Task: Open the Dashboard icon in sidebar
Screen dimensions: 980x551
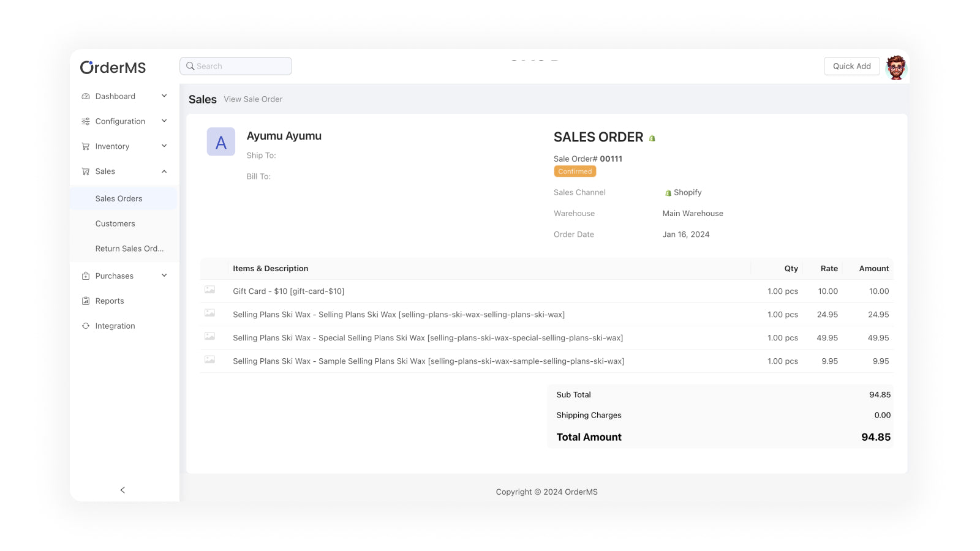Action: coord(85,96)
